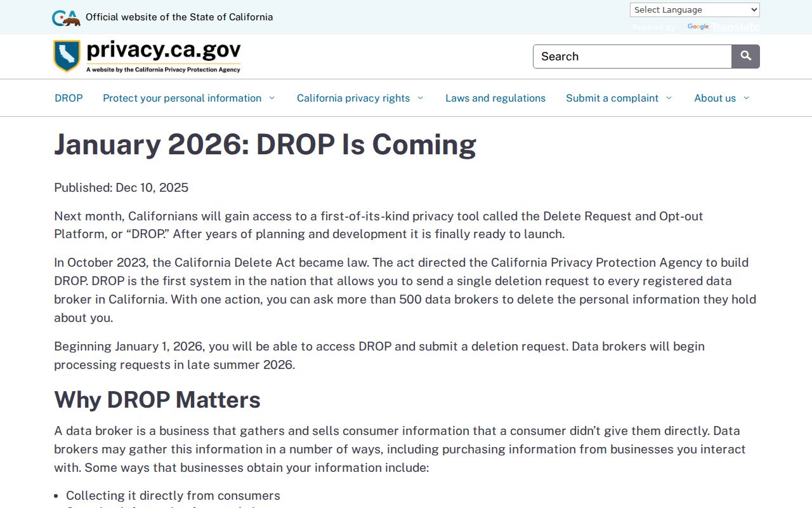812x508 pixels.
Task: Expand the California privacy rights chevron
Action: (420, 98)
